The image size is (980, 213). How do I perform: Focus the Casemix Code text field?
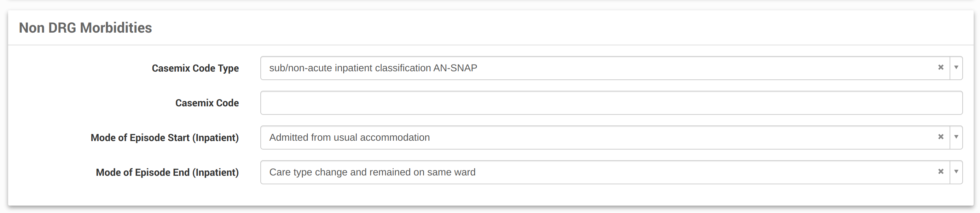click(x=611, y=103)
